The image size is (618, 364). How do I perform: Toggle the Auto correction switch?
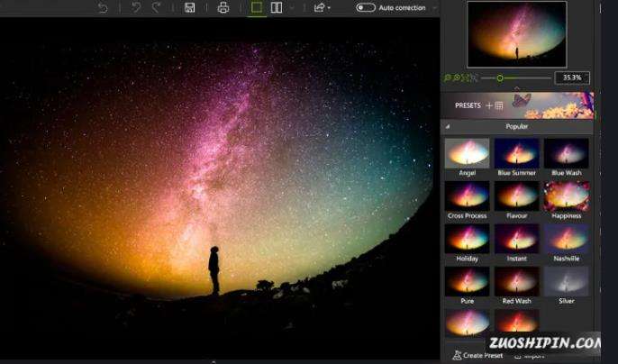click(365, 7)
